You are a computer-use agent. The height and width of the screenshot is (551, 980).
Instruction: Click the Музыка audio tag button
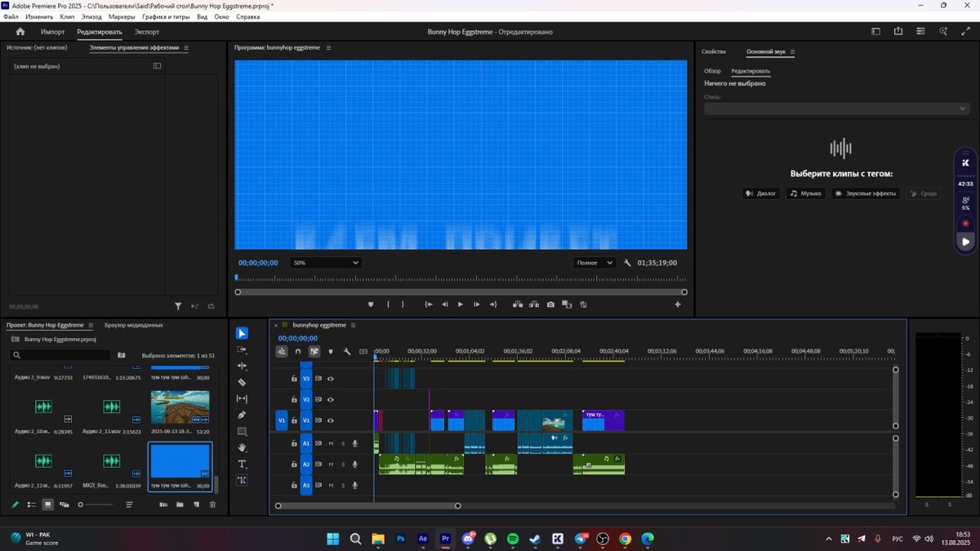(x=805, y=193)
